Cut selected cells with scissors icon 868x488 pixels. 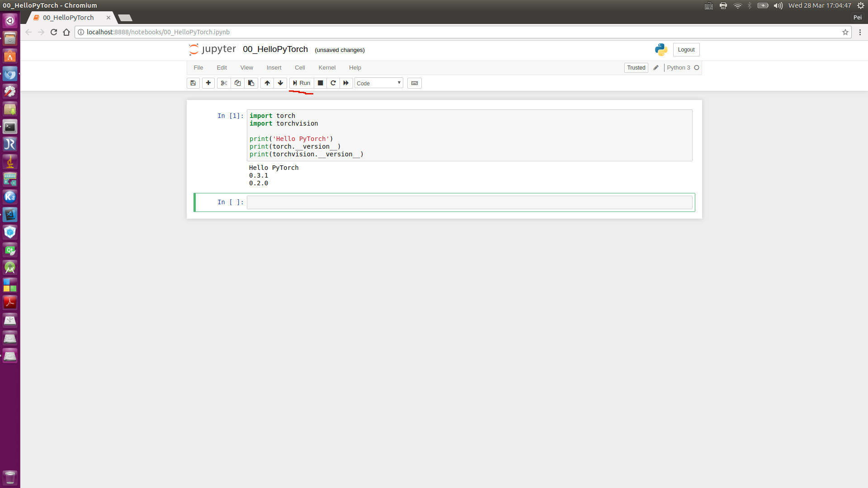point(224,83)
